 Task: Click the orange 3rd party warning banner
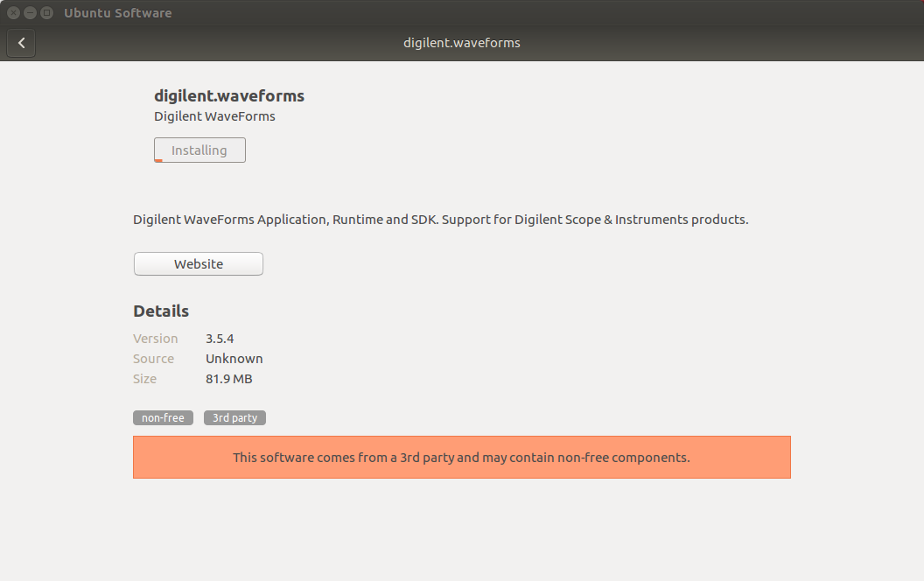point(462,458)
